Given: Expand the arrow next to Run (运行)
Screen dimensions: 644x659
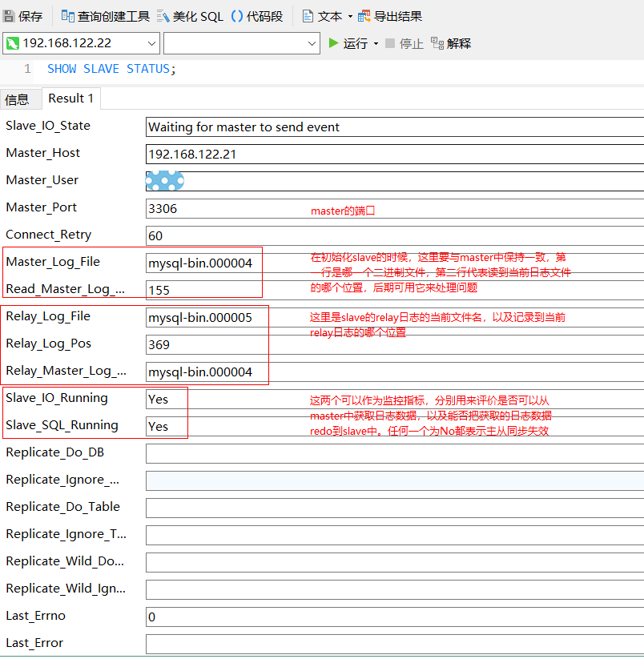Looking at the screenshot, I should pos(376,43).
